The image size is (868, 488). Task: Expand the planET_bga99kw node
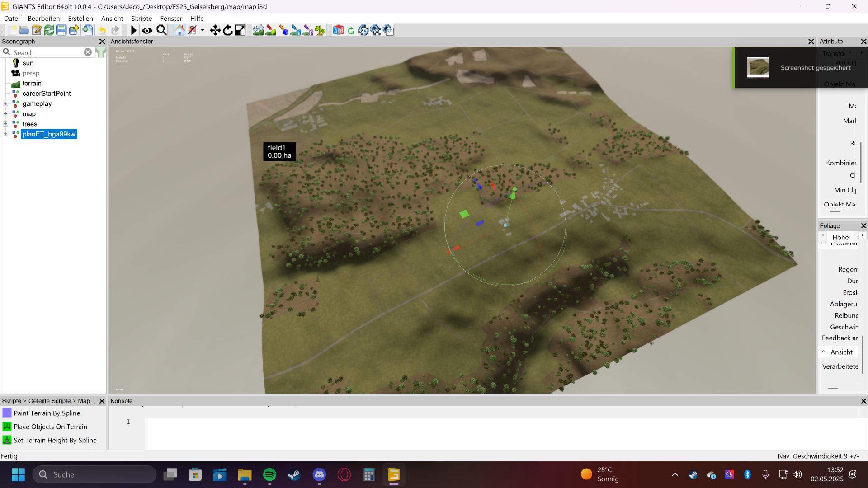pos(5,134)
